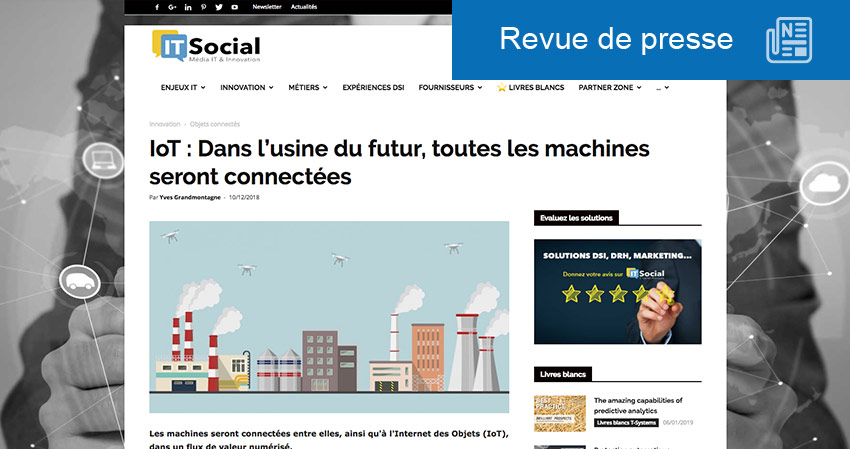Click the IT Social logo
Image resolution: width=850 pixels, height=449 pixels.
point(206,47)
